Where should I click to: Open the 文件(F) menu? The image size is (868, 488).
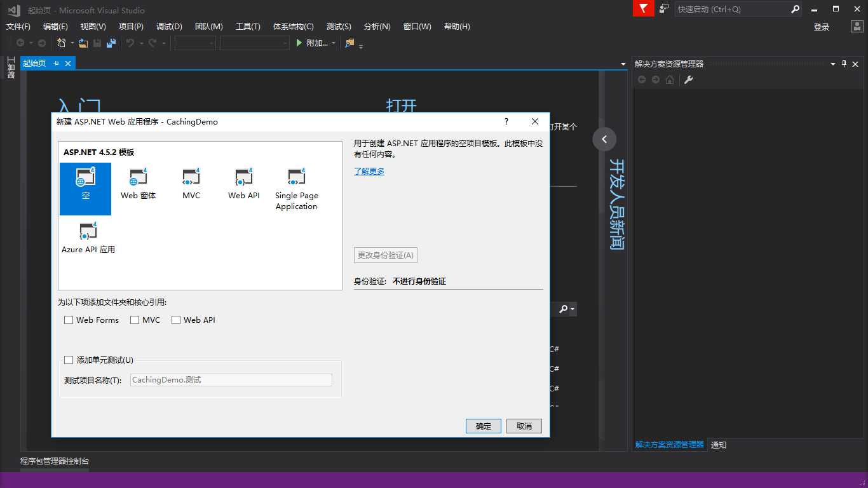pos(18,27)
